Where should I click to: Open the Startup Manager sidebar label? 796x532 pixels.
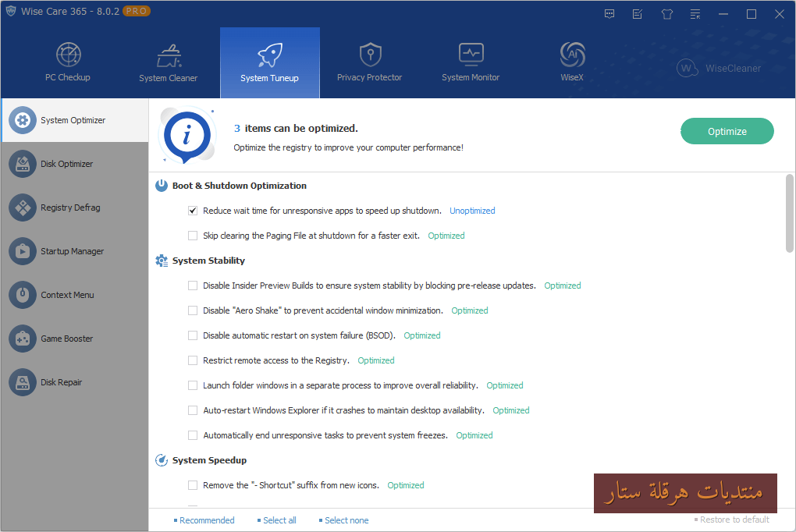click(x=72, y=251)
